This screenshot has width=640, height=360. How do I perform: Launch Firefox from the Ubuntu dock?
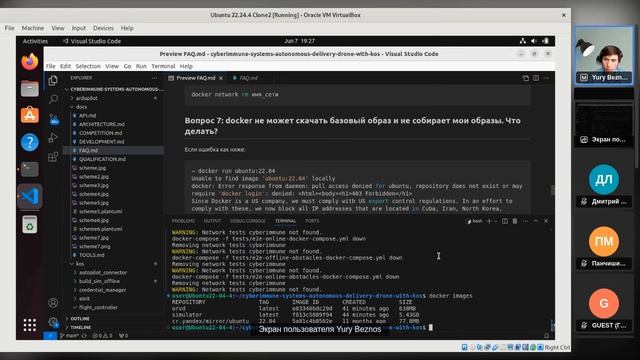[29, 61]
